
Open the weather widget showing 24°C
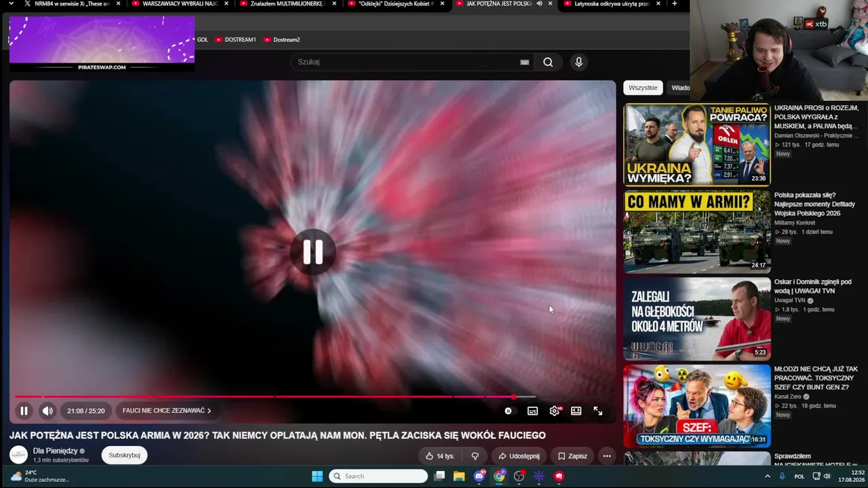point(39,476)
